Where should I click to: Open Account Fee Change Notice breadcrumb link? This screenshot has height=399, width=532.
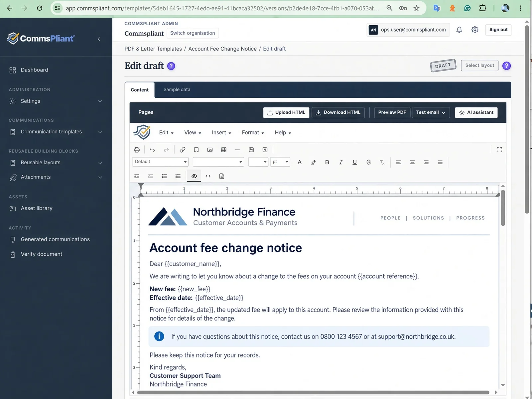point(222,49)
